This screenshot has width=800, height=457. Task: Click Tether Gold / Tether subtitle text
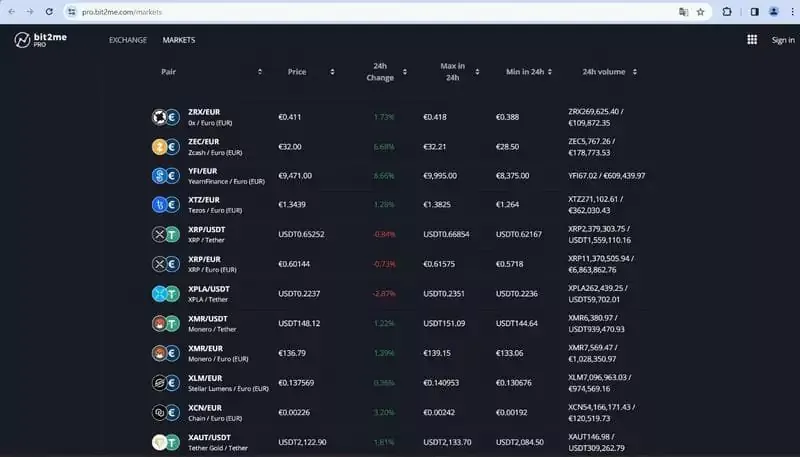pyautogui.click(x=218, y=448)
